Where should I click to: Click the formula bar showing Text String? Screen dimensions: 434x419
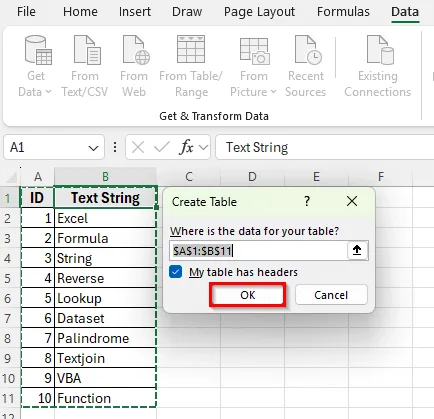(325, 147)
